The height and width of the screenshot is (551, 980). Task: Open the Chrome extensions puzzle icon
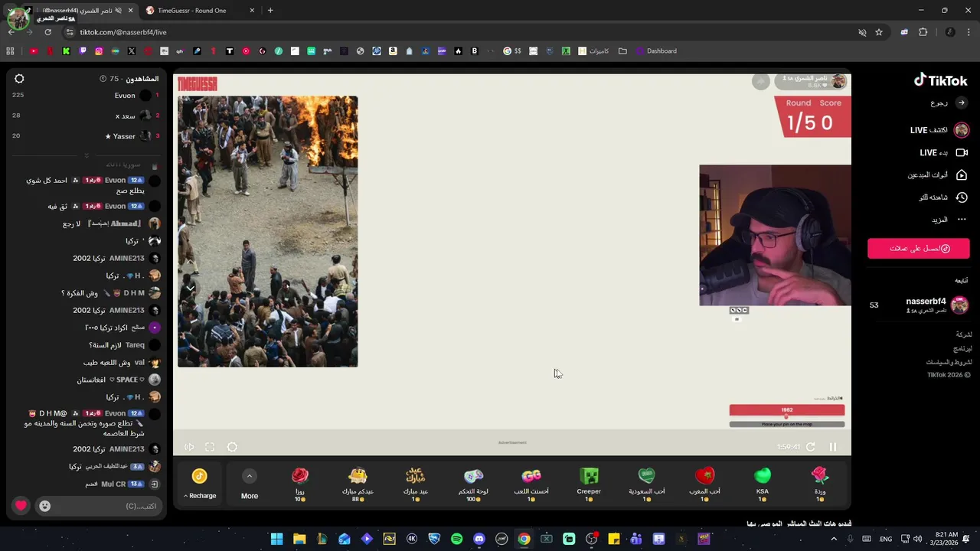923,32
